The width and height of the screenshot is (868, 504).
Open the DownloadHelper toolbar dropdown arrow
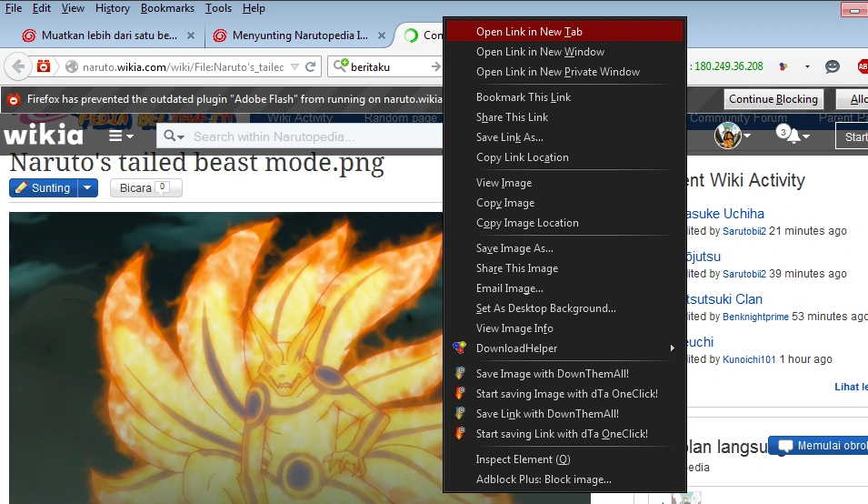click(807, 66)
